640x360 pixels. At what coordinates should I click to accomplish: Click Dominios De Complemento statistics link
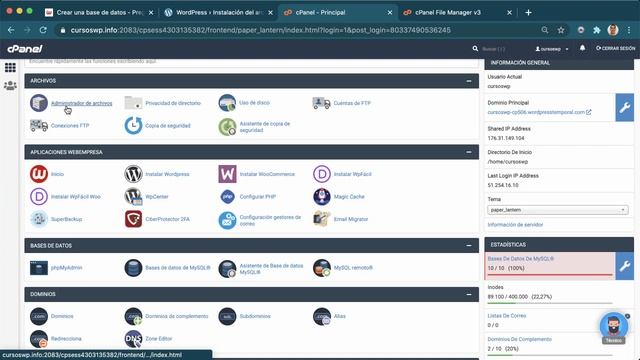pyautogui.click(x=519, y=339)
